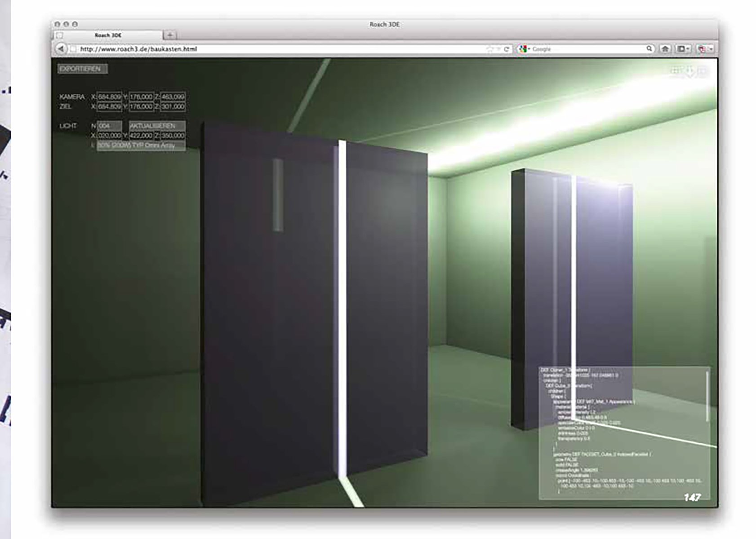This screenshot has width=756, height=539.
Task: Click the ZIEL Z coordinate field
Action: tap(173, 106)
